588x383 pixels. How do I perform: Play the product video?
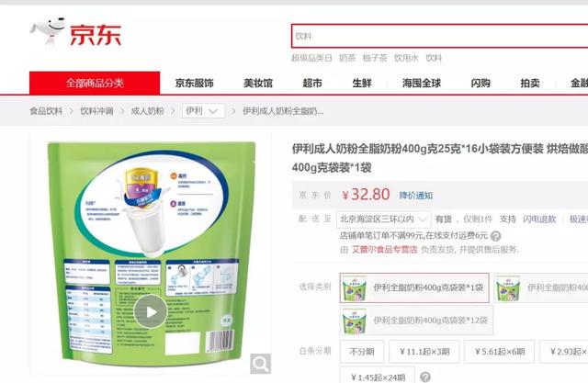[151, 311]
